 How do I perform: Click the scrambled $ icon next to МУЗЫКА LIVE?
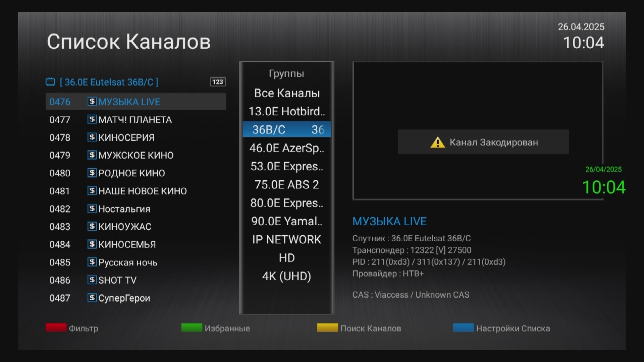click(x=92, y=102)
